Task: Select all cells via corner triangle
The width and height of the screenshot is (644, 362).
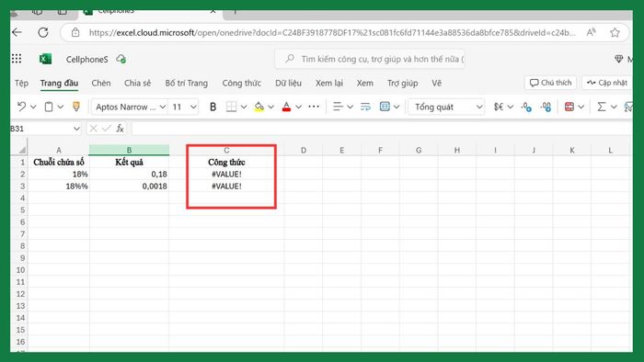Action: [22, 150]
